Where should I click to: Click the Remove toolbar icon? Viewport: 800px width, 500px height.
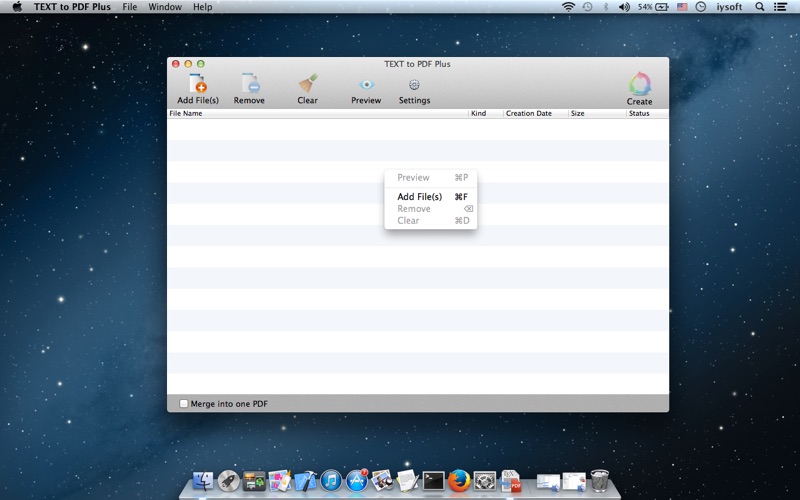[250, 83]
